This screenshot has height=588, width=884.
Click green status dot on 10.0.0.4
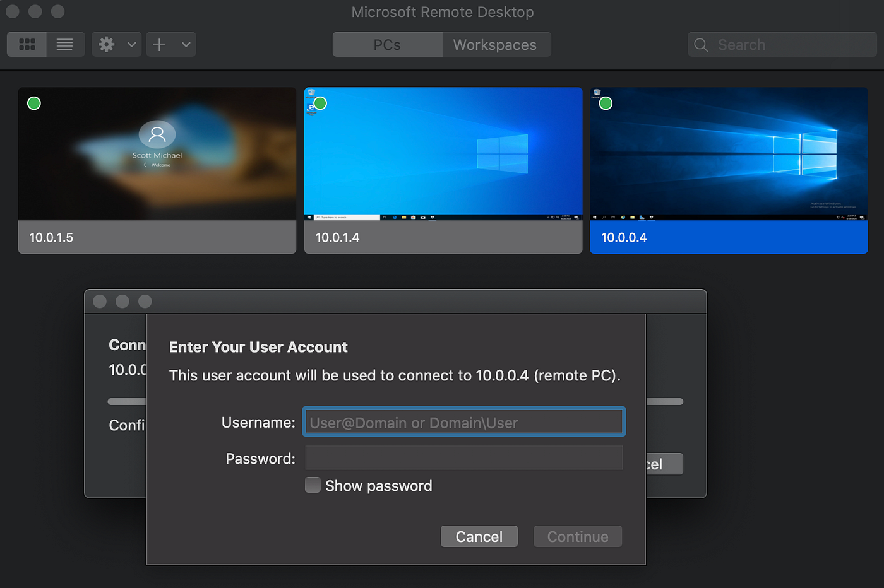(606, 103)
